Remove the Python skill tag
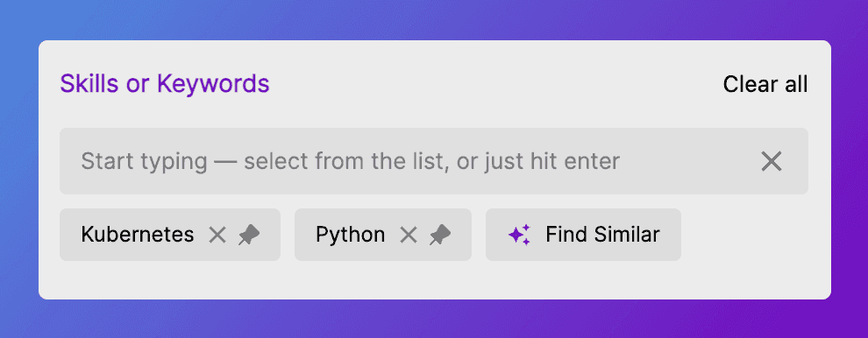Screen dimensions: 868x338 coord(408,235)
